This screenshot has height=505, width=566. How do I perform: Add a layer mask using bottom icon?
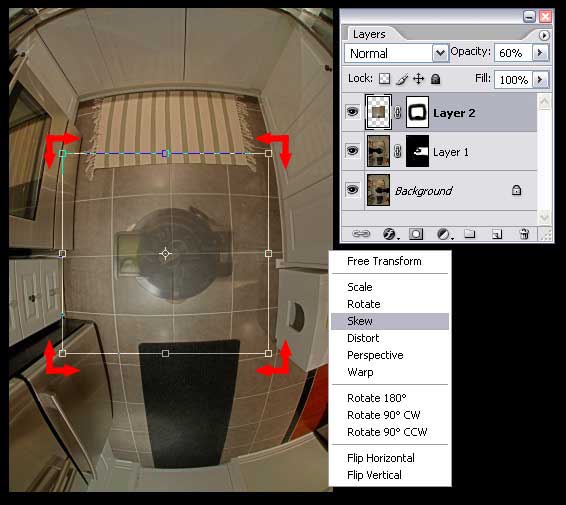point(415,234)
